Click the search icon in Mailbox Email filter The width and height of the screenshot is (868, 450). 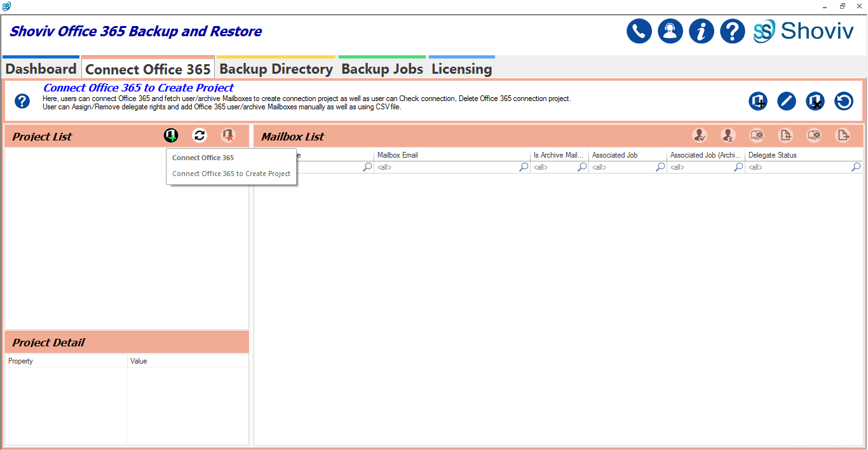pyautogui.click(x=524, y=167)
